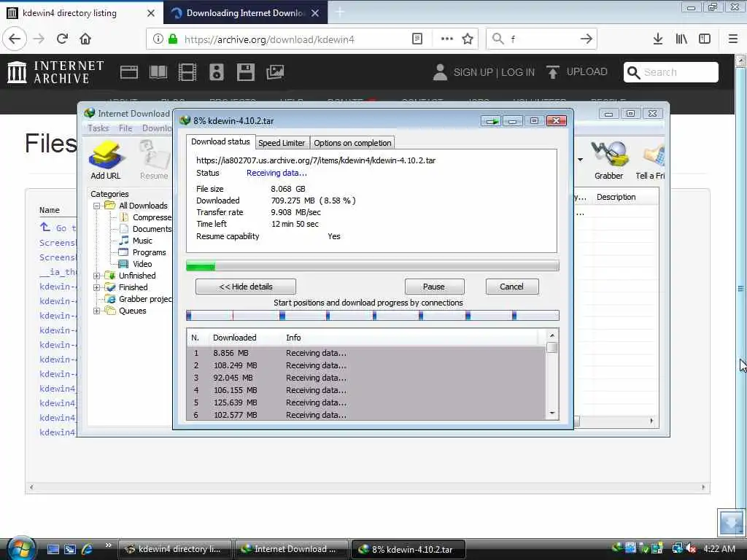The height and width of the screenshot is (560, 747).
Task: Expand the Finished category
Action: [x=96, y=287]
